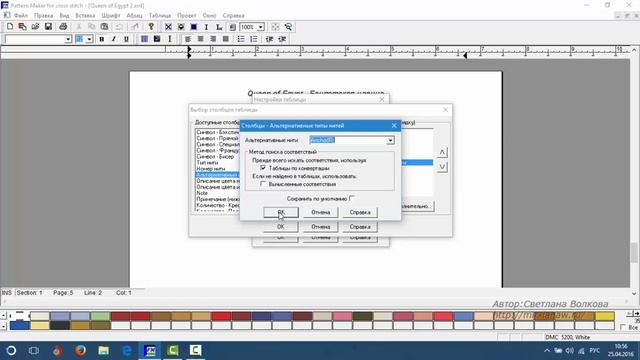Click OK in the Столбцы dialog

281,212
